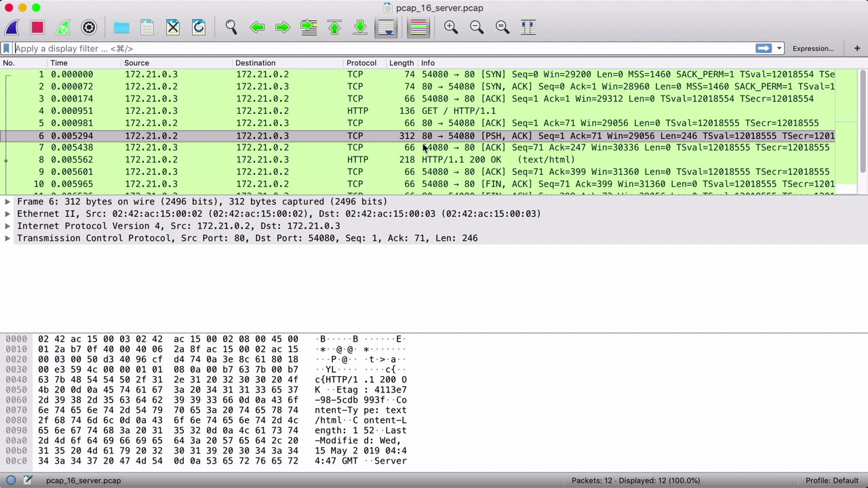Open recent display filters dropdown
868x488 pixels.
[779, 48]
